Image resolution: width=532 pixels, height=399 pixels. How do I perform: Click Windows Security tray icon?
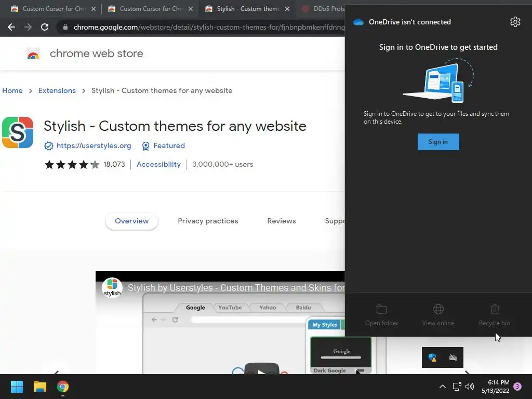[432, 357]
